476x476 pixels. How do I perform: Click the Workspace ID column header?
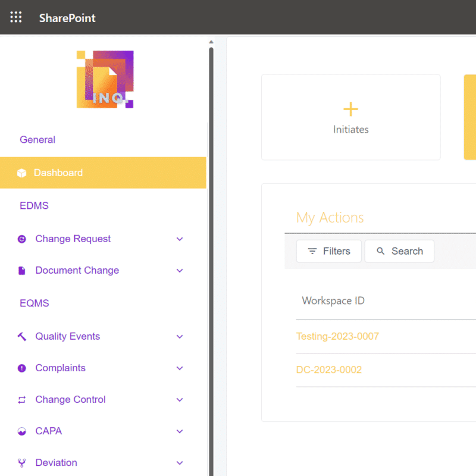333,301
